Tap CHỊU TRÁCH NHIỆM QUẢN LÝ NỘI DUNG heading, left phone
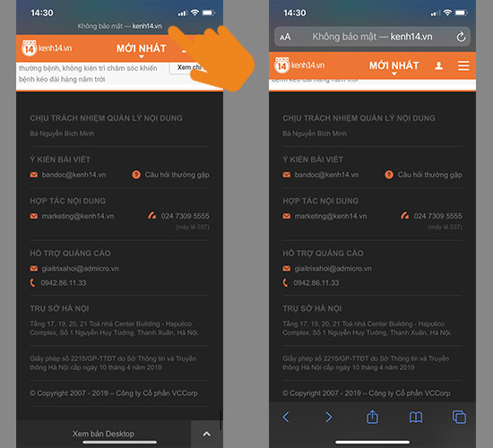493x448 pixels. (107, 118)
